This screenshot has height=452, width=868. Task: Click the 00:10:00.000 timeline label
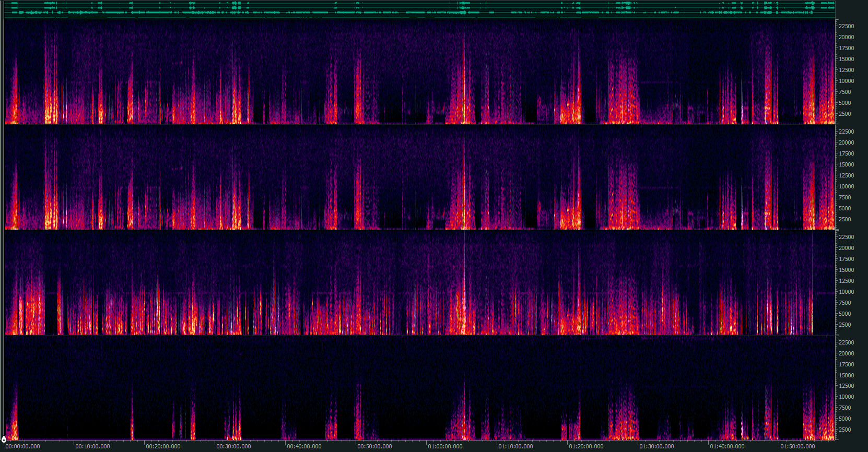pos(92,446)
